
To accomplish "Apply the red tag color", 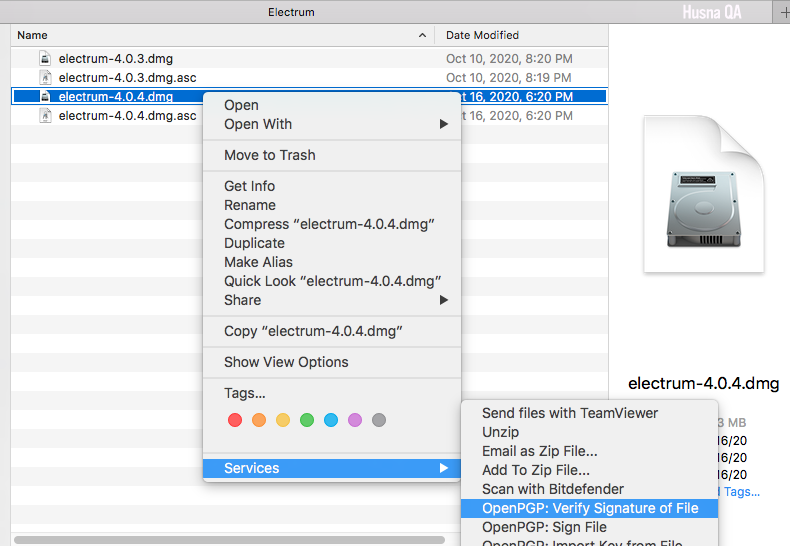I will 235,420.
